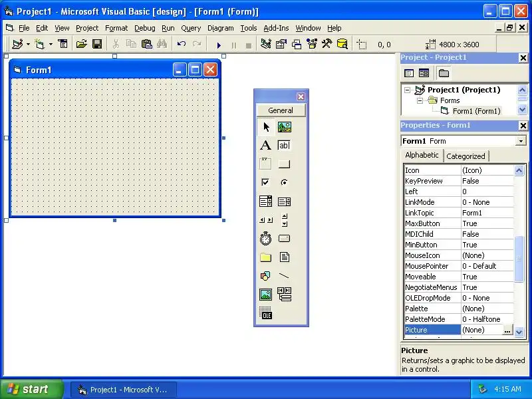The height and width of the screenshot is (399, 532).
Task: Select the Line tool in toolbox
Action: click(x=285, y=276)
